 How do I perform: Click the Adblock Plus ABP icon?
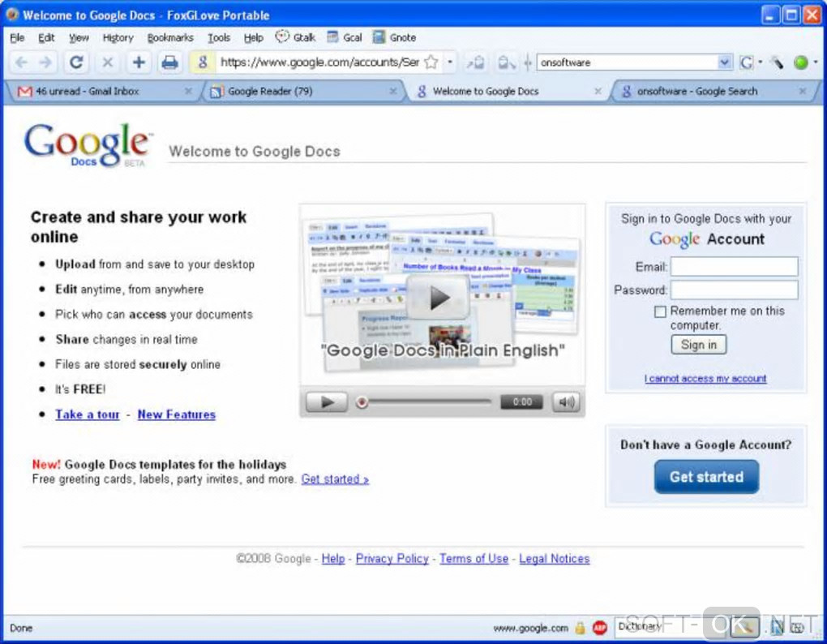(x=600, y=628)
